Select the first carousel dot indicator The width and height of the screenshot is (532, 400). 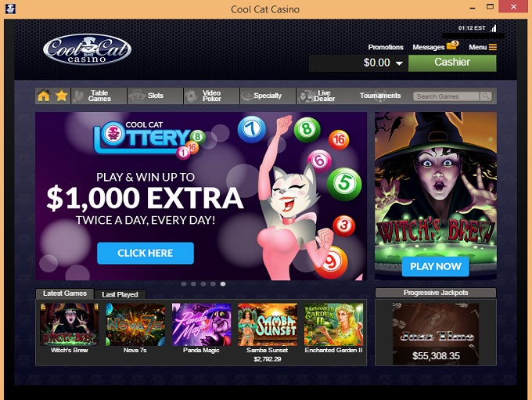(x=184, y=284)
